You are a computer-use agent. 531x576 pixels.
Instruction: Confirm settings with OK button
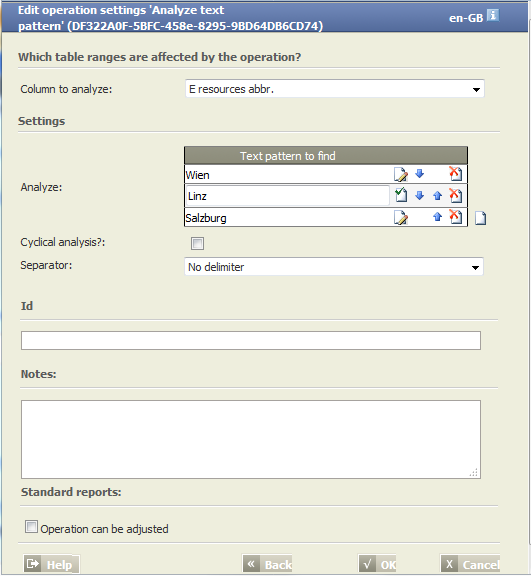point(378,564)
